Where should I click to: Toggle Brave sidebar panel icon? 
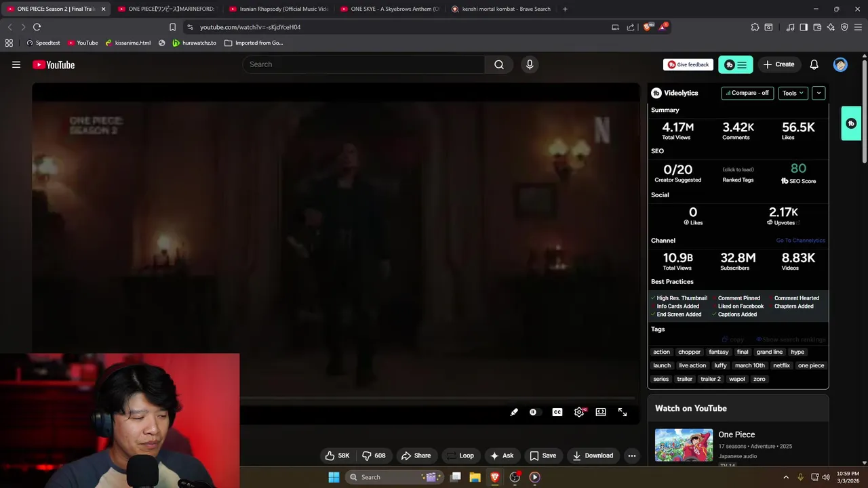click(x=804, y=27)
